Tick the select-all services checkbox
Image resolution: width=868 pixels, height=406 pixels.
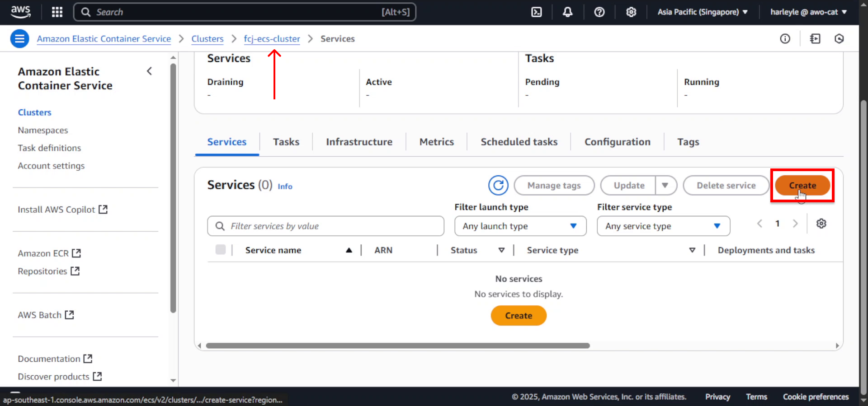point(221,250)
